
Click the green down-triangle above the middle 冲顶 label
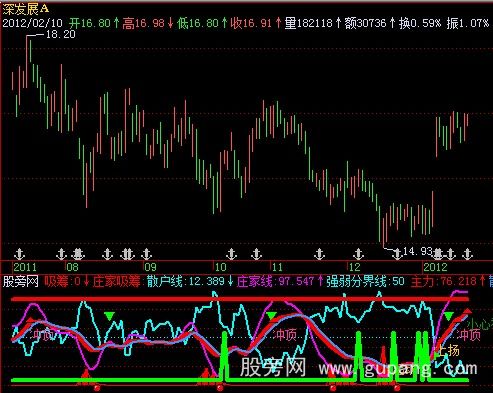click(x=272, y=315)
